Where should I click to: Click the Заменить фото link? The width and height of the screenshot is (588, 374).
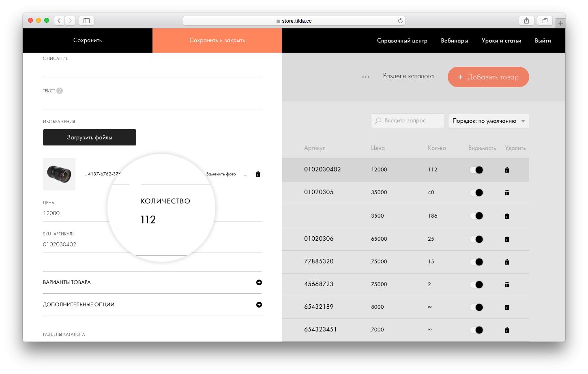click(x=221, y=174)
